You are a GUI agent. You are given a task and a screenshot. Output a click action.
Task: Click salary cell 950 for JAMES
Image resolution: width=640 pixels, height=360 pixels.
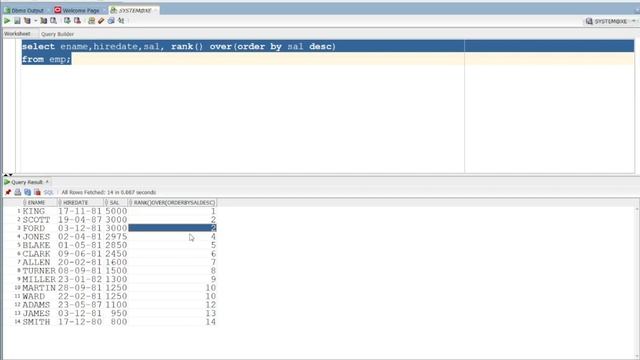(x=116, y=313)
